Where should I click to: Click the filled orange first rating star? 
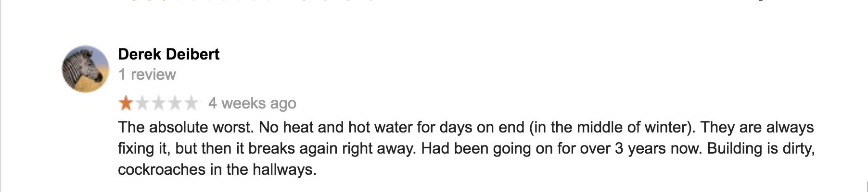tap(126, 103)
